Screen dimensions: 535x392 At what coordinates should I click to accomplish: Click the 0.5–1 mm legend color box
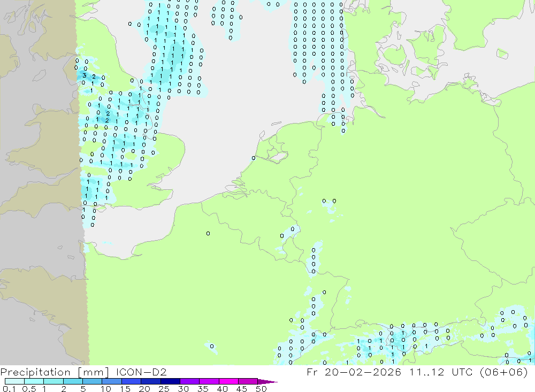34,381
